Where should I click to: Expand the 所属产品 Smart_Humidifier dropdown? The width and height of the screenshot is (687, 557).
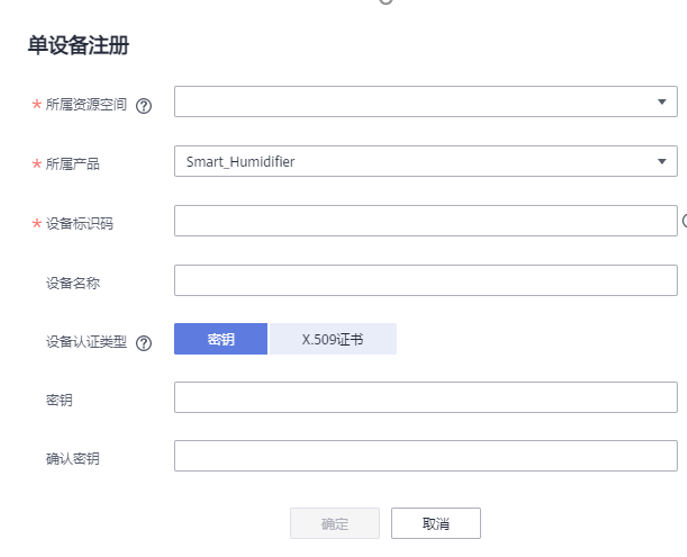pyautogui.click(x=425, y=161)
